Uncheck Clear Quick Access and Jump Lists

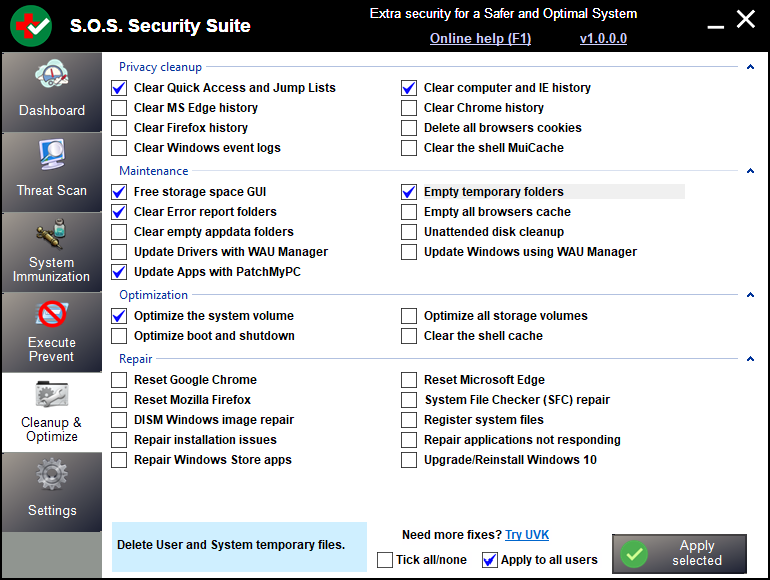(x=119, y=88)
